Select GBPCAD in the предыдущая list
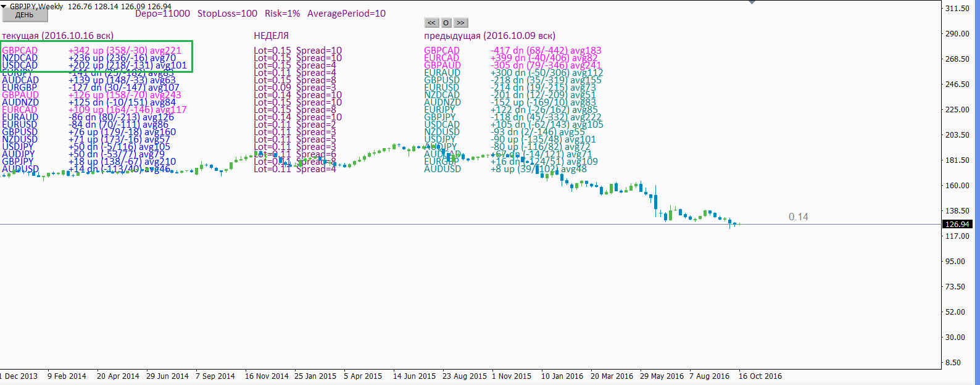 [442, 51]
